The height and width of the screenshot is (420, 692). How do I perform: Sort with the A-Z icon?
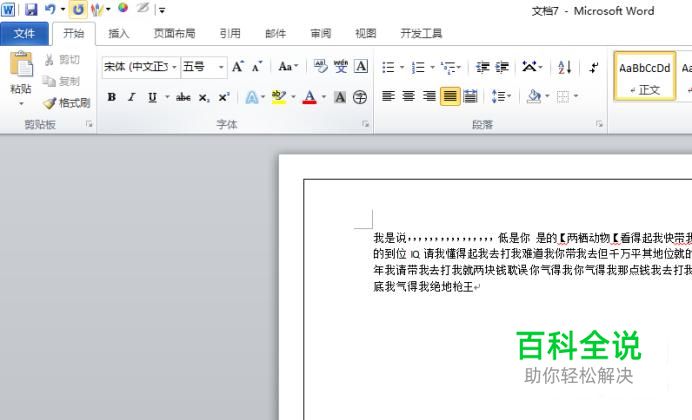(564, 67)
